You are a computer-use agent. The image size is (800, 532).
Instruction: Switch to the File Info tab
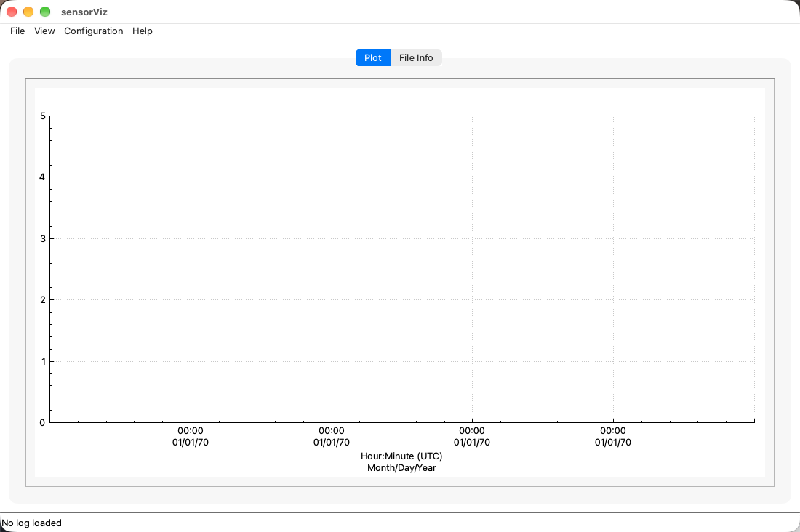416,57
